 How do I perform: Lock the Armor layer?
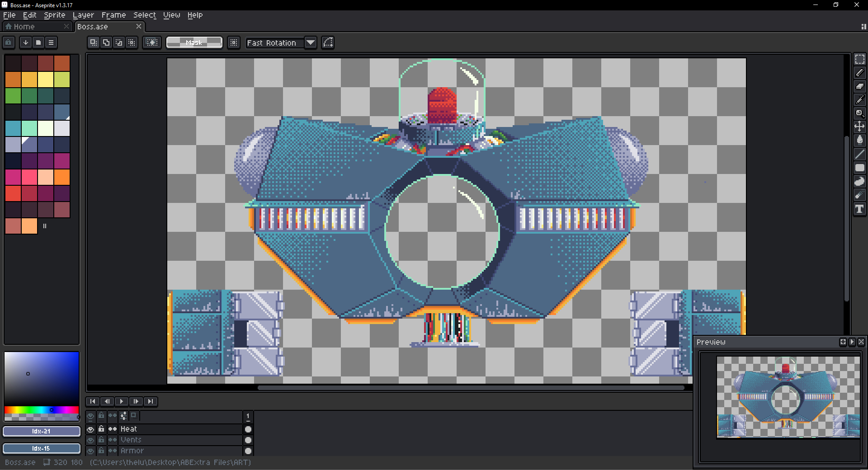click(101, 451)
